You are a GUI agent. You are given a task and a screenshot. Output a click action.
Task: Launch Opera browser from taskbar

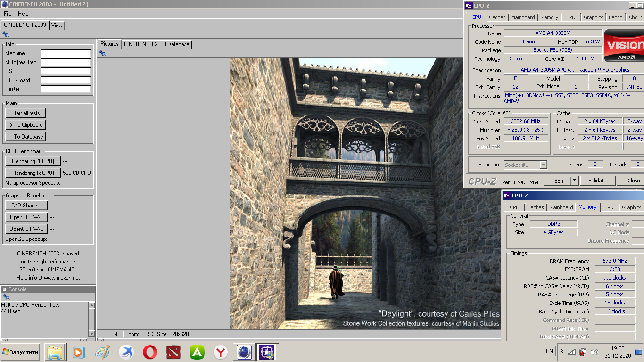tap(150, 352)
